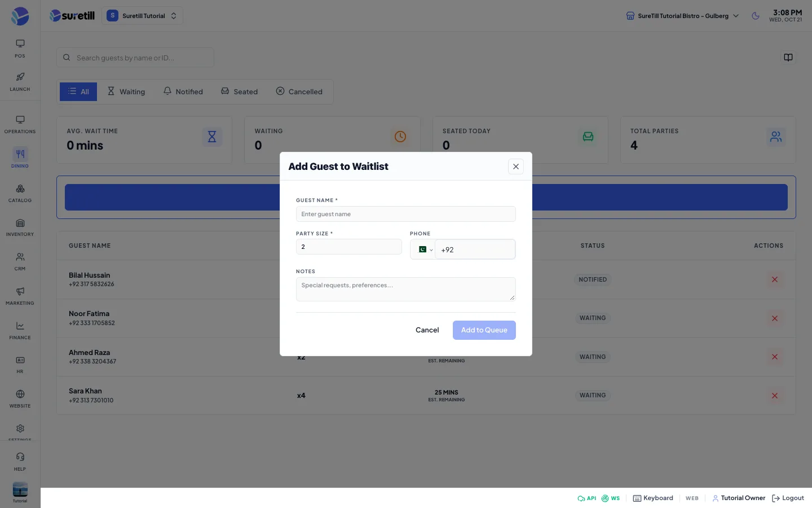Switch to the All tab

point(78,91)
